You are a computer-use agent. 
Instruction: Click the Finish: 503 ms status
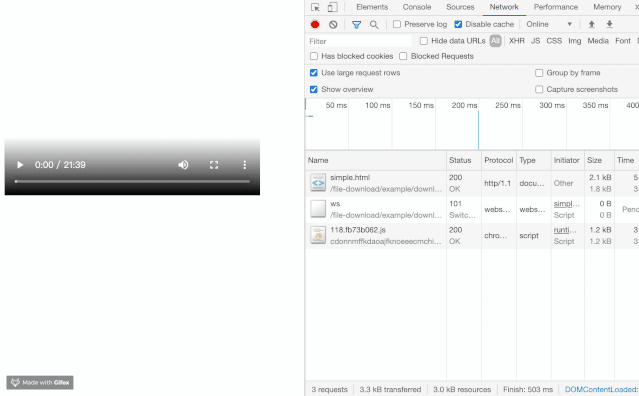coord(528,389)
